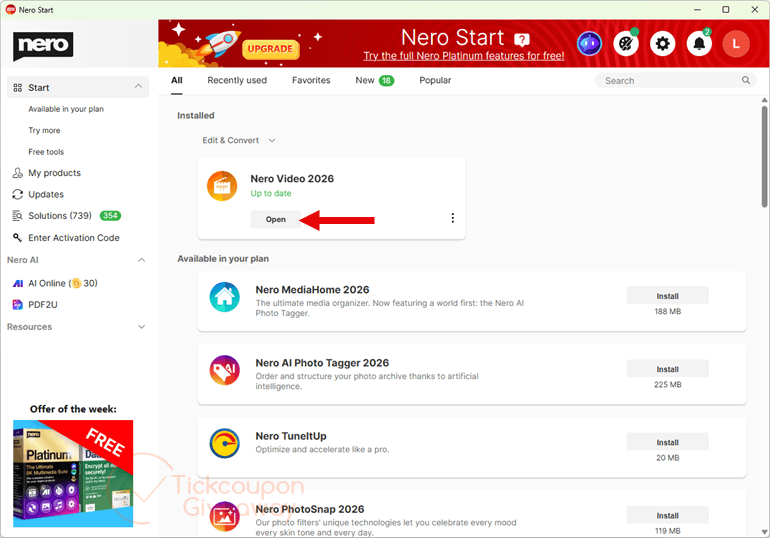Select Try more in sidebar
This screenshot has width=770, height=538.
pos(44,131)
